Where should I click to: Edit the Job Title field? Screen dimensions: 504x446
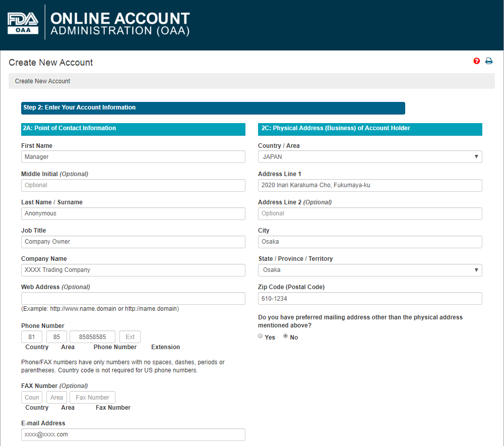click(133, 242)
